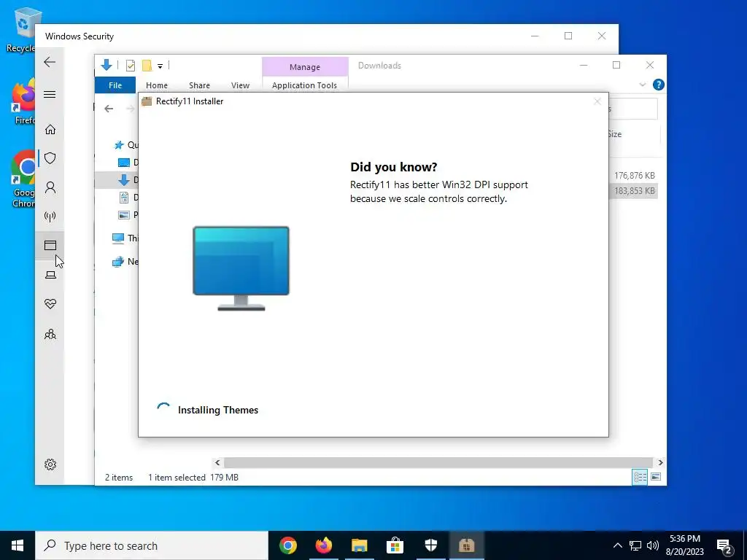Select Documents item in navigation pane
747x560 pixels.
128,197
